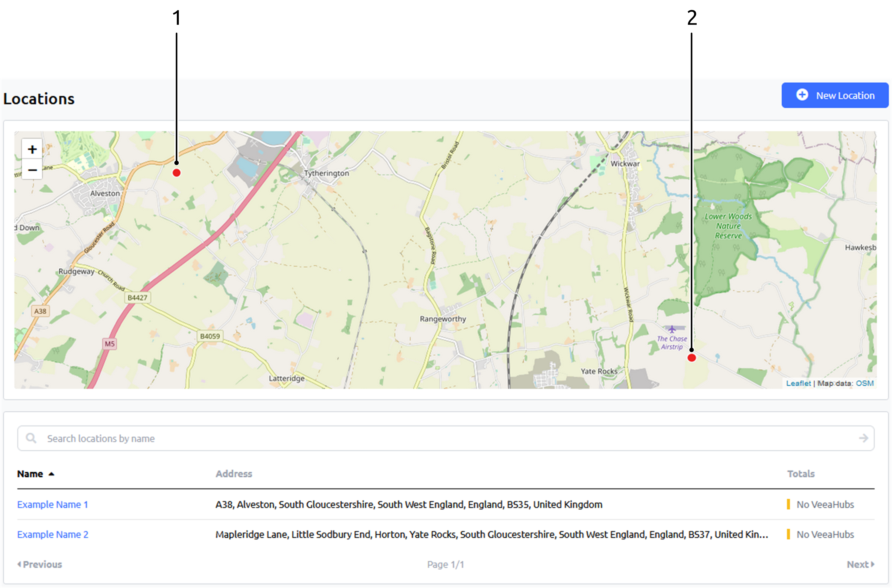The image size is (892, 588).
Task: Open the OSM map data link
Action: 865,383
